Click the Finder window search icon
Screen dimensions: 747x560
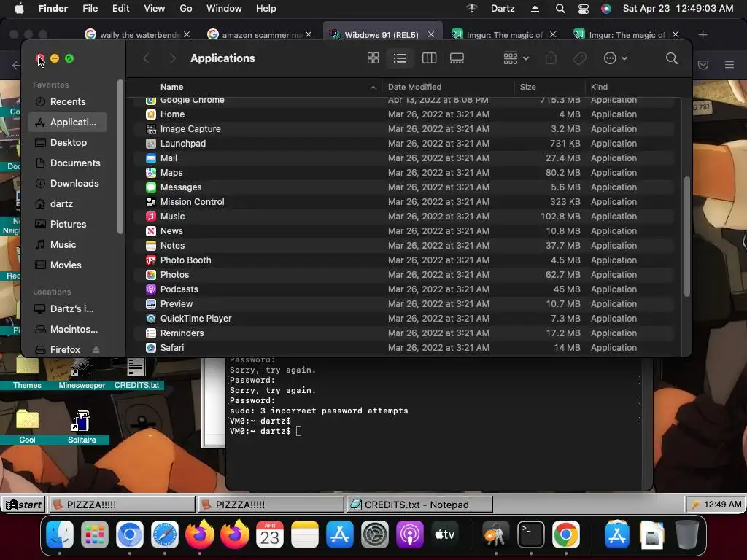(x=672, y=58)
